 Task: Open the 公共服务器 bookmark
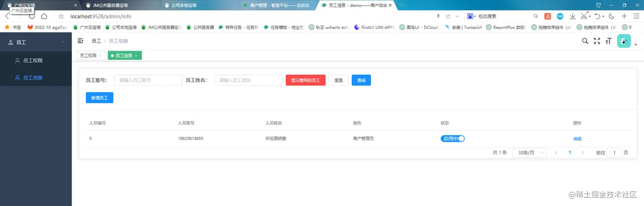point(200,27)
